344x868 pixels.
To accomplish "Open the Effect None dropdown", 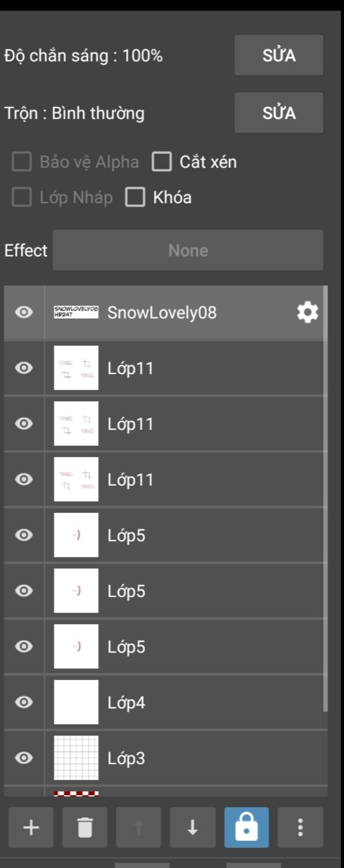I will click(x=188, y=250).
